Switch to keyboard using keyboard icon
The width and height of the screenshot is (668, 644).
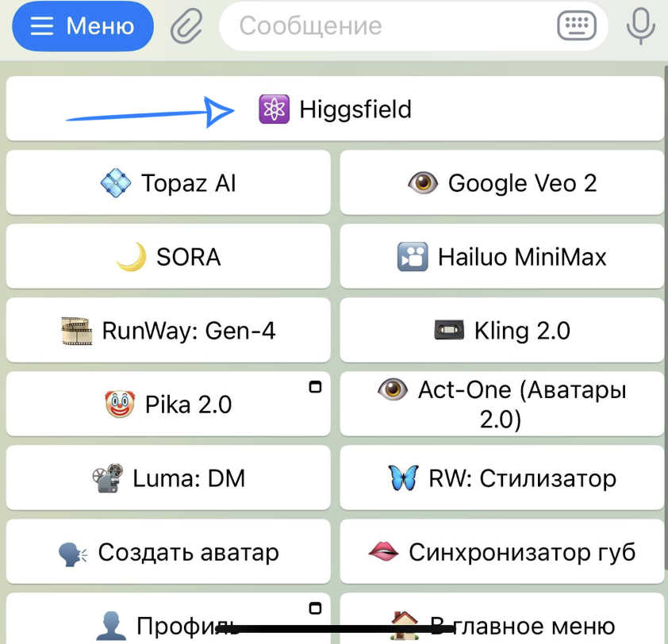(x=576, y=26)
